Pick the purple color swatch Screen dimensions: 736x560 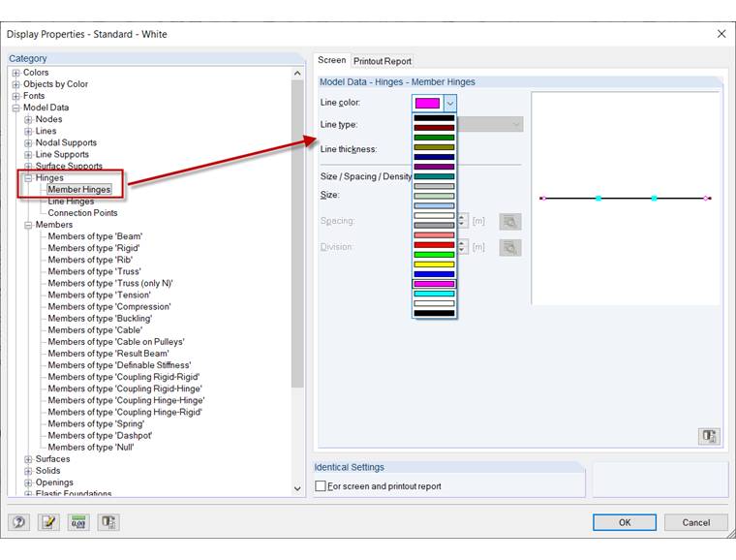[x=434, y=167]
